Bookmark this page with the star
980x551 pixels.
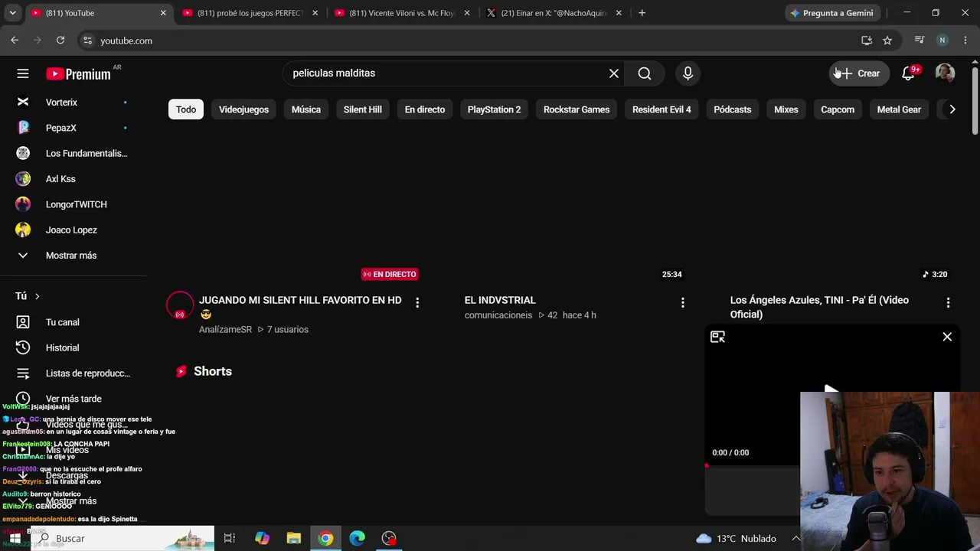click(887, 41)
